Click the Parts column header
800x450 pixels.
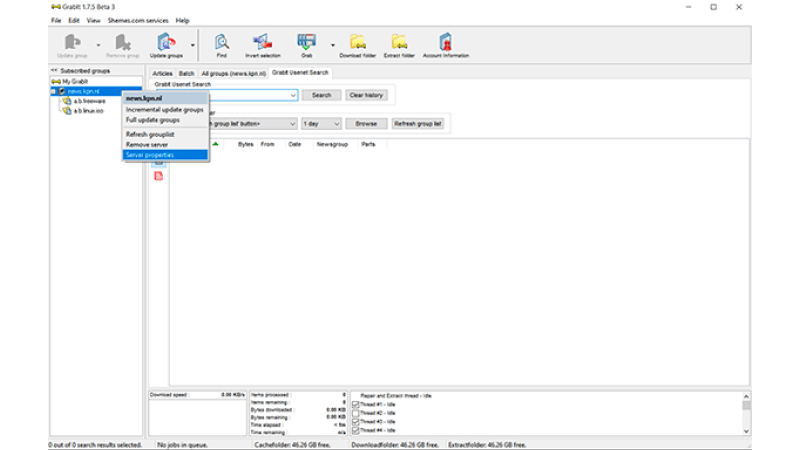coord(368,144)
